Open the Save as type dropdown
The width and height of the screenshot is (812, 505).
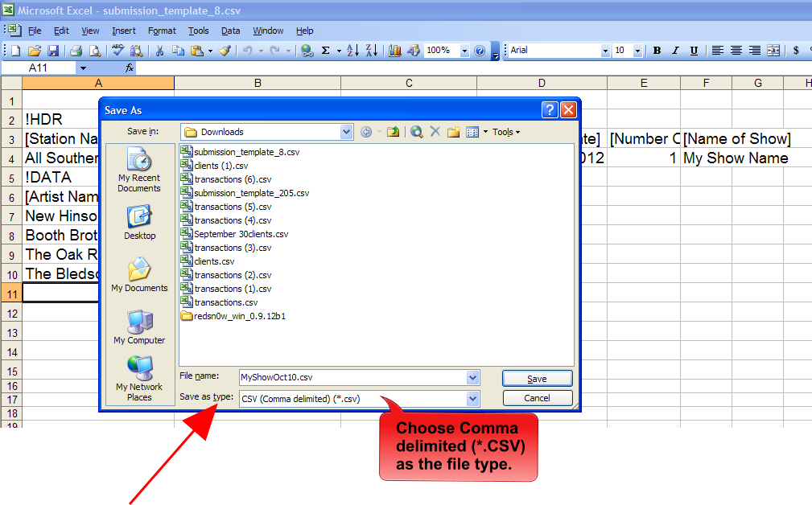click(x=472, y=399)
